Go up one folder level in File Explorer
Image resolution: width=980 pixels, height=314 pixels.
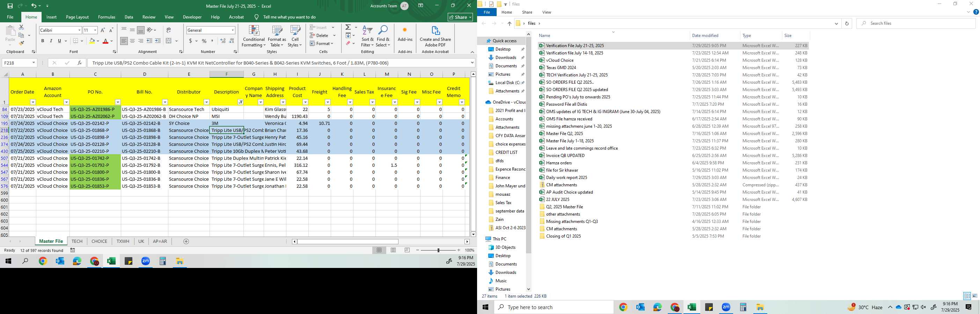tap(510, 24)
